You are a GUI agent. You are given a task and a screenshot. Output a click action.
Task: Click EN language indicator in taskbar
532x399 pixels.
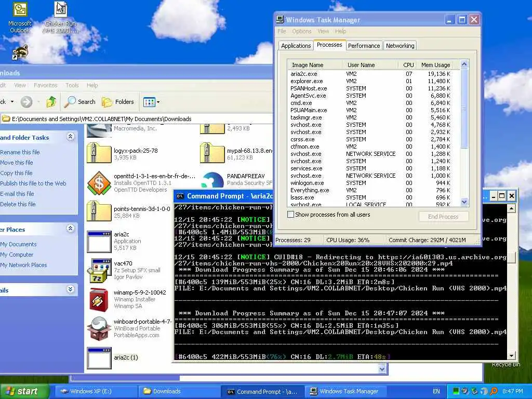[x=436, y=391]
